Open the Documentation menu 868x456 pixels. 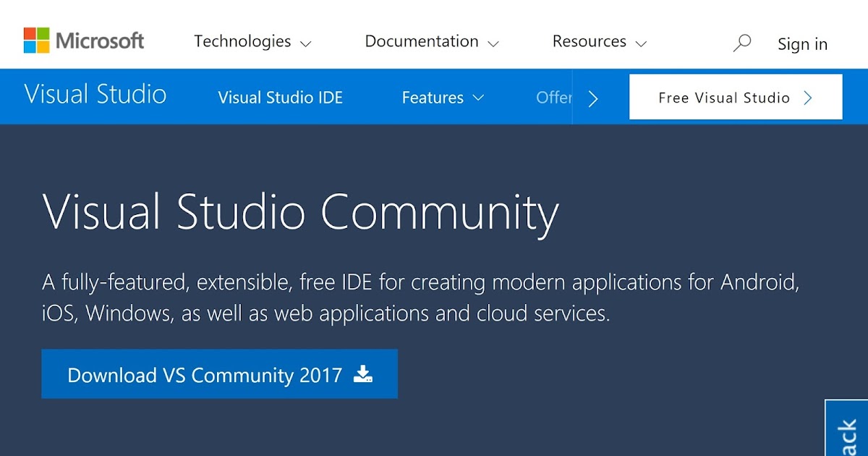421,41
